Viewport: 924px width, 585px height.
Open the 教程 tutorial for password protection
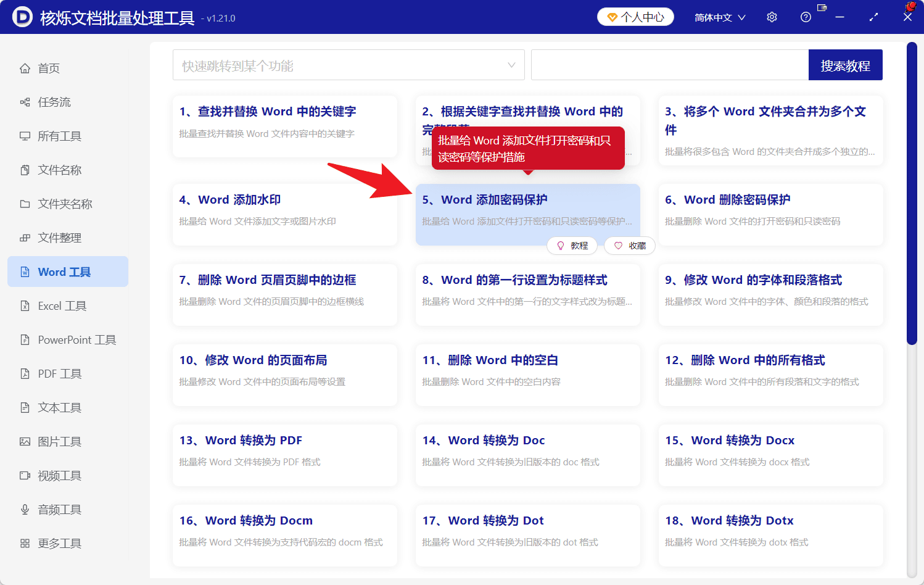(x=572, y=246)
